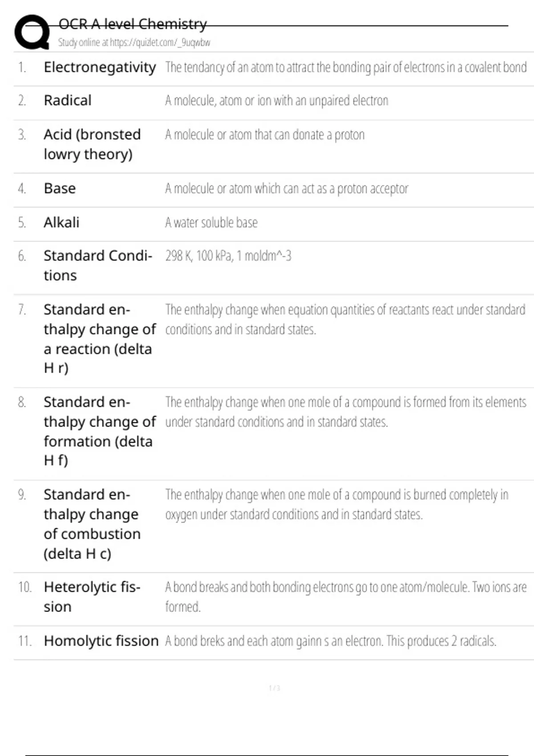Click the Heterolytic fission term
The width and height of the screenshot is (534, 756).
92,597
